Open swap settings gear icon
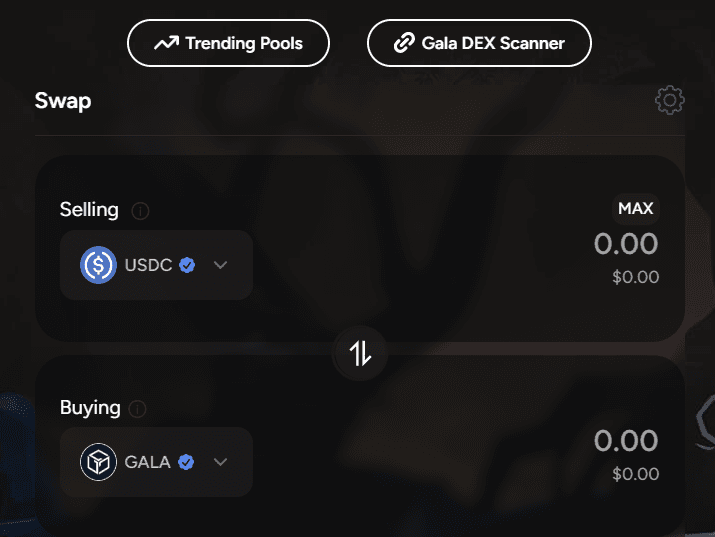The image size is (715, 537). [x=669, y=100]
